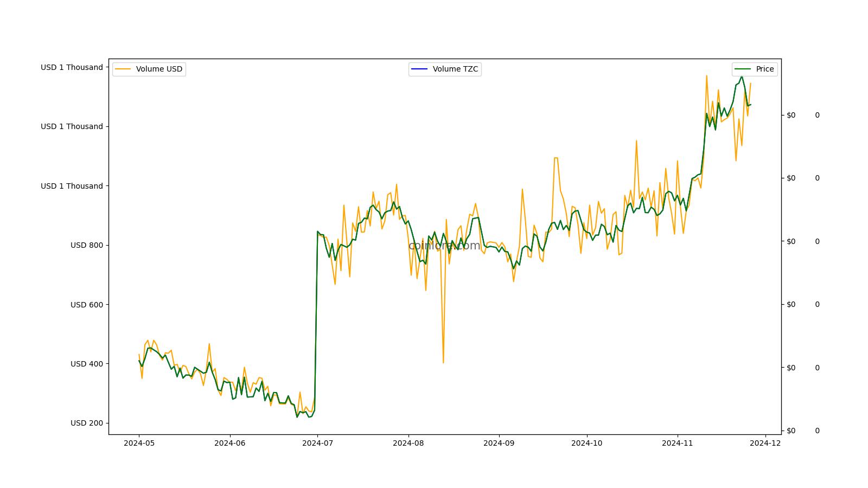
Task: Select the blue Volume TZC legend line
Action: (x=419, y=69)
